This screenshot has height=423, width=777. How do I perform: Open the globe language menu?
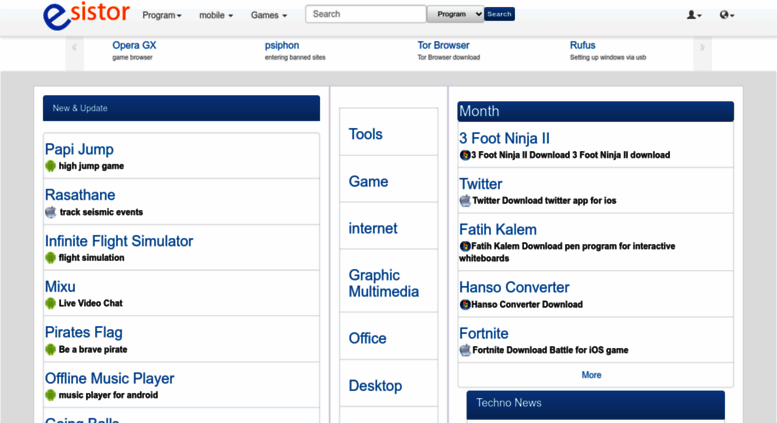coord(726,15)
